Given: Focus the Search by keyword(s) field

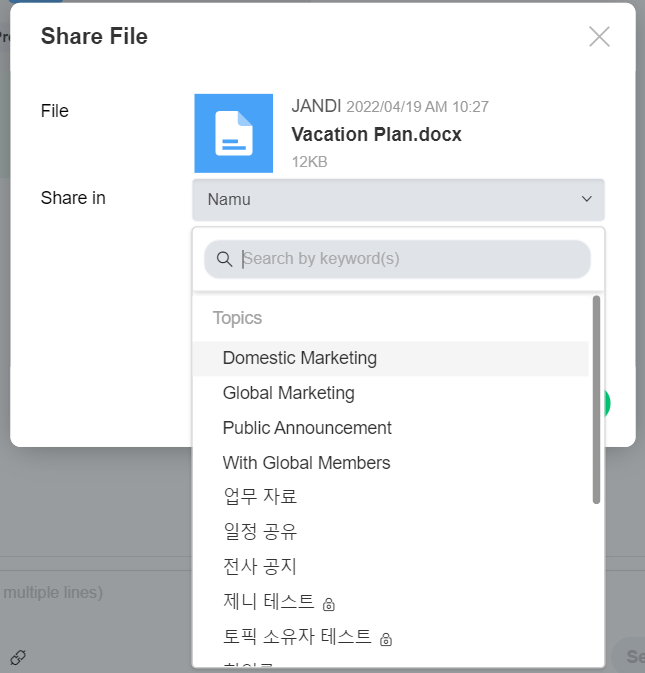Looking at the screenshot, I should click(x=410, y=259).
